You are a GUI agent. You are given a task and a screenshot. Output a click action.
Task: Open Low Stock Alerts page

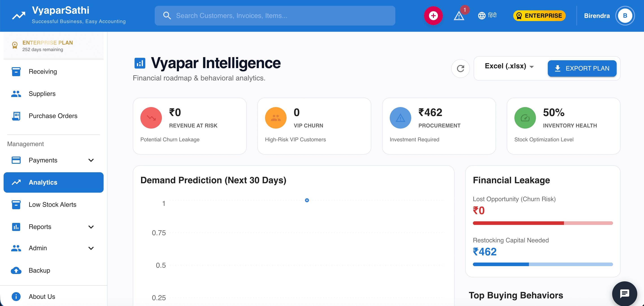pos(54,205)
